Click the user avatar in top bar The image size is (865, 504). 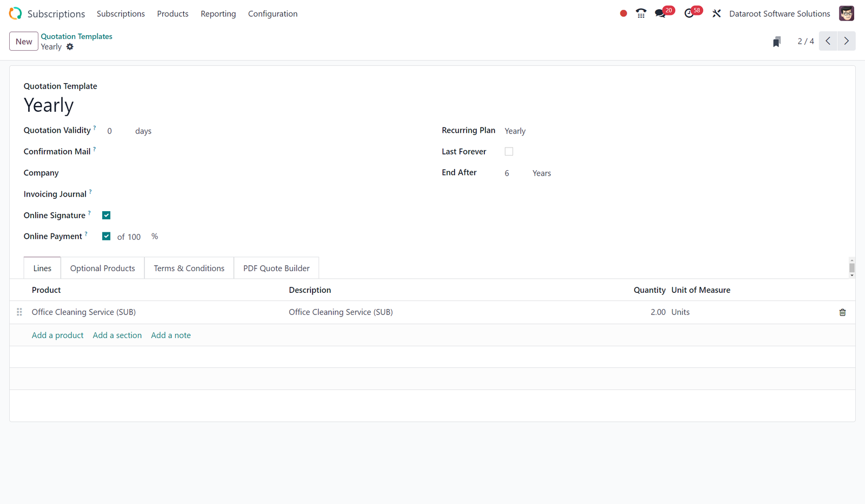[x=847, y=14]
